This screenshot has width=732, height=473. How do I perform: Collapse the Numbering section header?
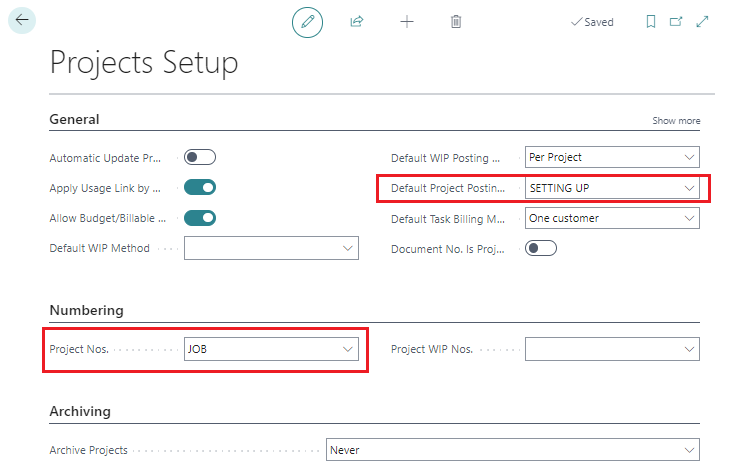(87, 310)
